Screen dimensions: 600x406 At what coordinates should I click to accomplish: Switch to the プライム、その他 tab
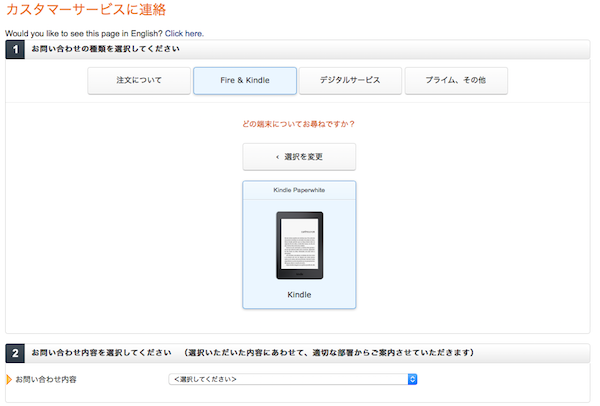click(x=456, y=80)
